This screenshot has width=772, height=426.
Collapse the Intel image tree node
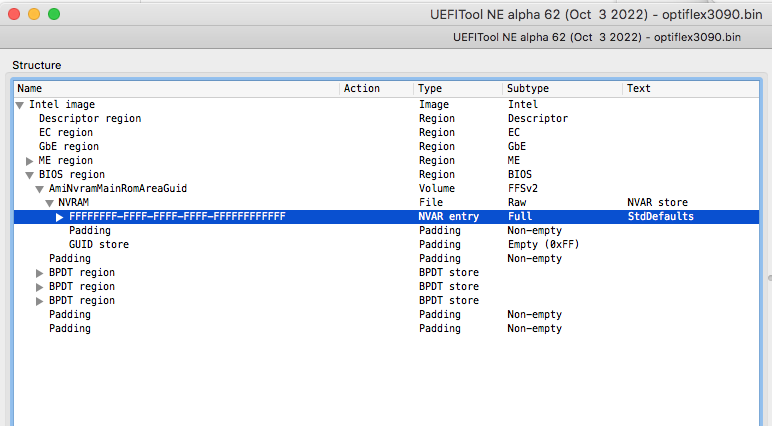[x=20, y=104]
